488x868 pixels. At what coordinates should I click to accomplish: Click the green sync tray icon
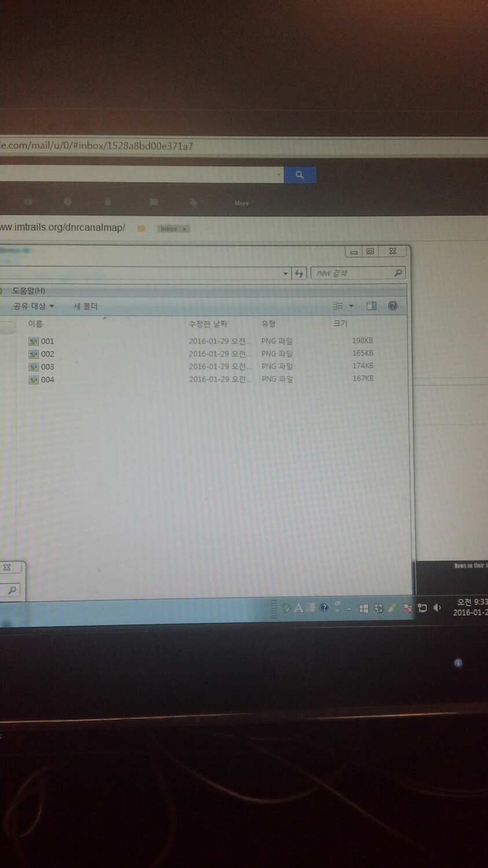click(379, 608)
